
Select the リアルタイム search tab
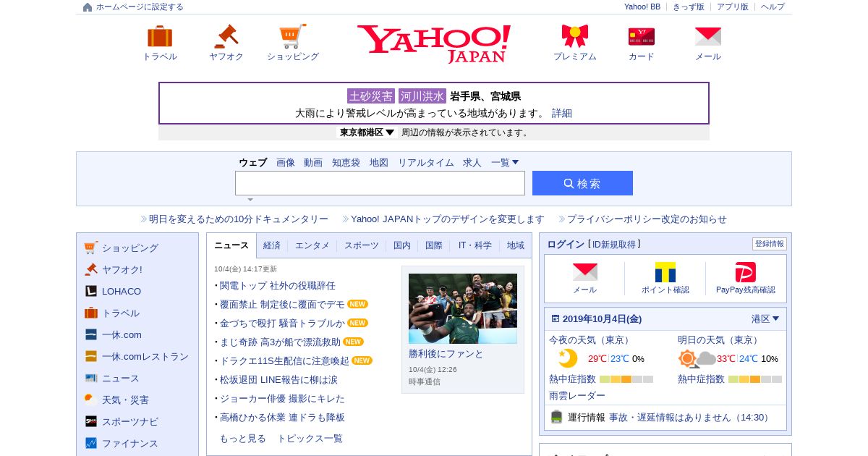426,163
